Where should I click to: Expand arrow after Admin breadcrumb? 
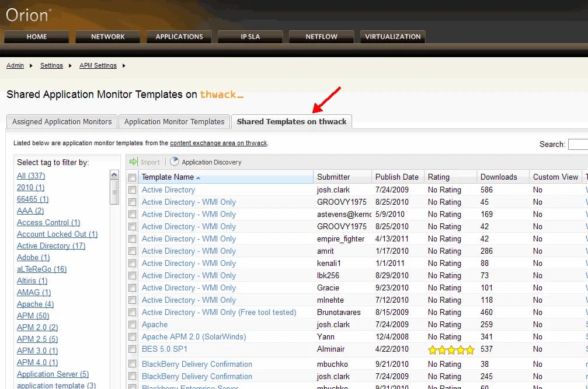click(x=31, y=66)
